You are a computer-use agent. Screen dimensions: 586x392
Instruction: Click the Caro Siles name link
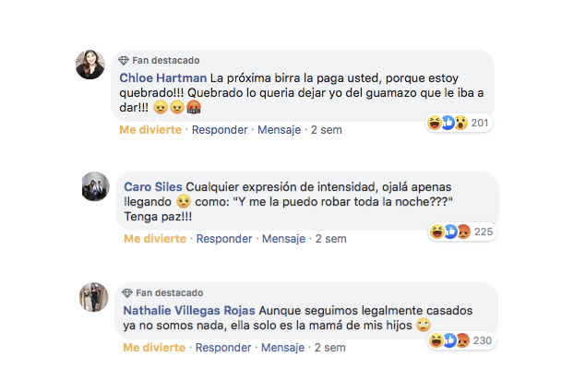coord(153,187)
